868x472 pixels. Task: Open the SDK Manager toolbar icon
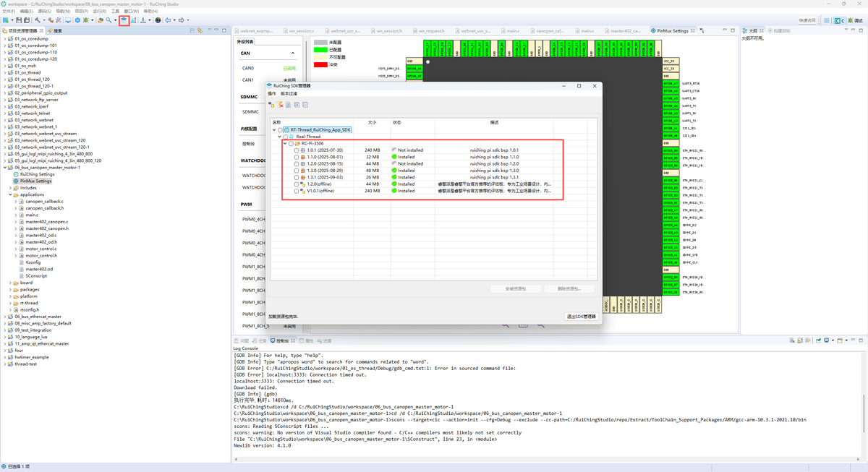pos(124,20)
